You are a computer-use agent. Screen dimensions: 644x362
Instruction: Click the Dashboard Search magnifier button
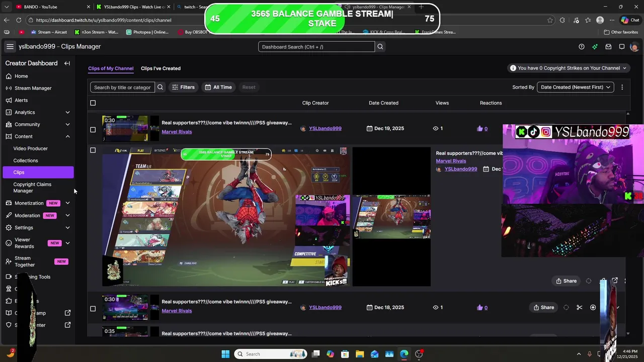[380, 47]
